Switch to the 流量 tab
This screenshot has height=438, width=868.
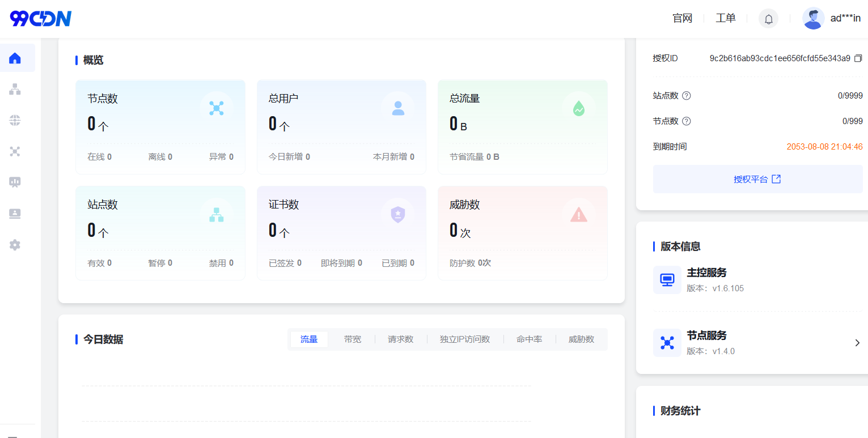click(x=309, y=339)
